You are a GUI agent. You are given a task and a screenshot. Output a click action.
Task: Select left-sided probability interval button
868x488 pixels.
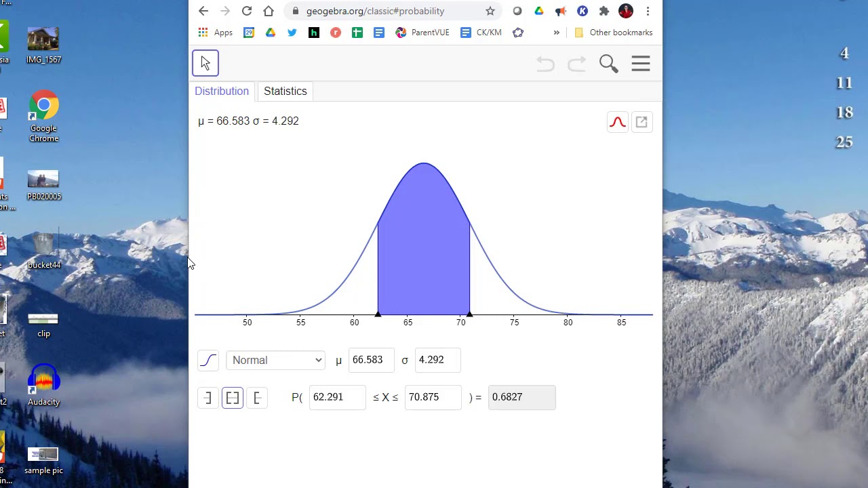208,398
